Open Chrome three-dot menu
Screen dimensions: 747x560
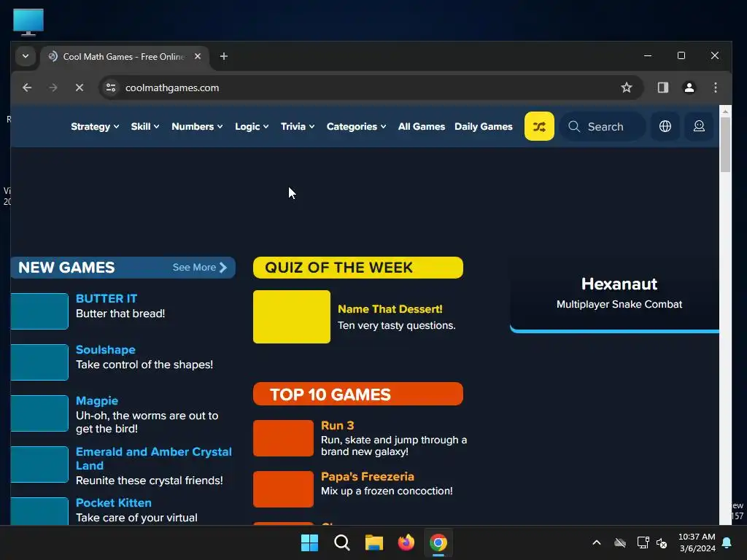715,87
